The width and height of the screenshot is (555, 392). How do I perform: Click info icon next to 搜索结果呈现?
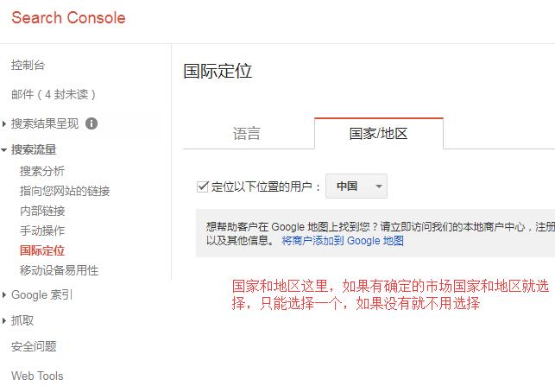tap(91, 123)
